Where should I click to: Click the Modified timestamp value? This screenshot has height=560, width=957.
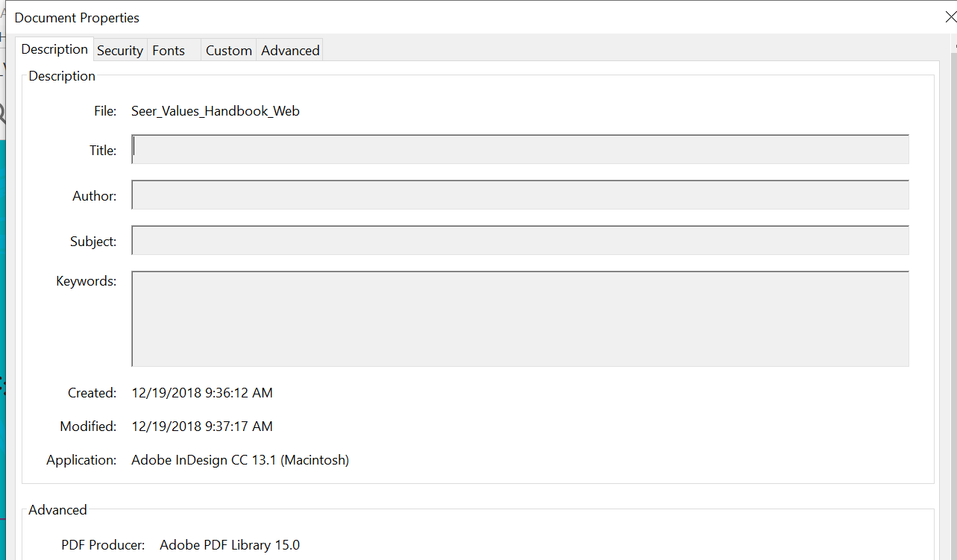(202, 427)
